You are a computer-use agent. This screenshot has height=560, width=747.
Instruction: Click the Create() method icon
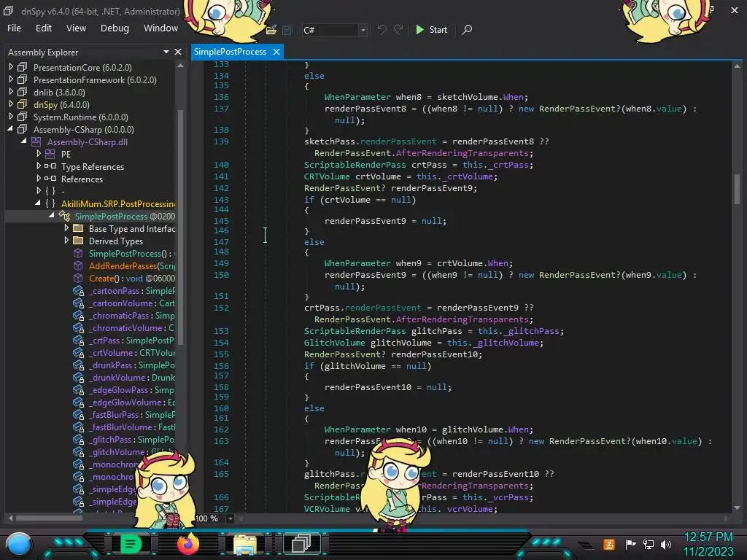78,278
